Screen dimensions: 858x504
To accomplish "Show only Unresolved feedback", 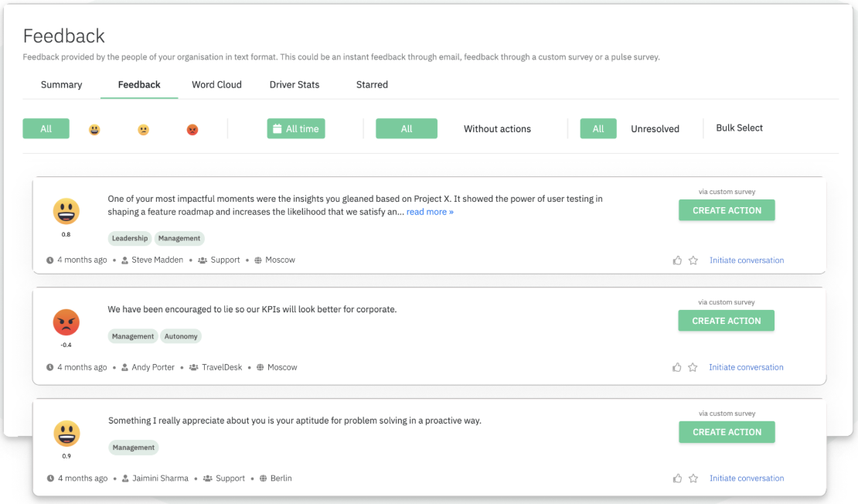I will [655, 129].
